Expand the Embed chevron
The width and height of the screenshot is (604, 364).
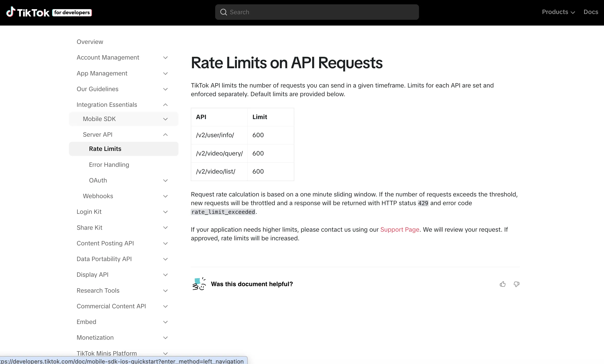[165, 322]
